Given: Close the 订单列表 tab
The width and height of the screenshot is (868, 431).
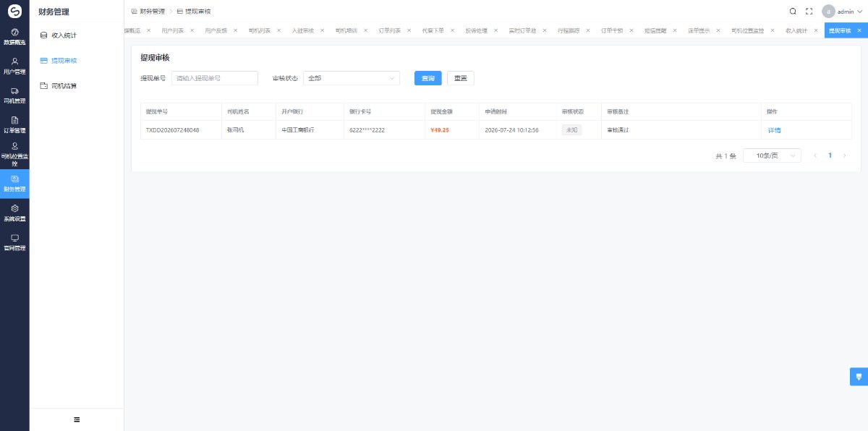Looking at the screenshot, I should pyautogui.click(x=409, y=30).
